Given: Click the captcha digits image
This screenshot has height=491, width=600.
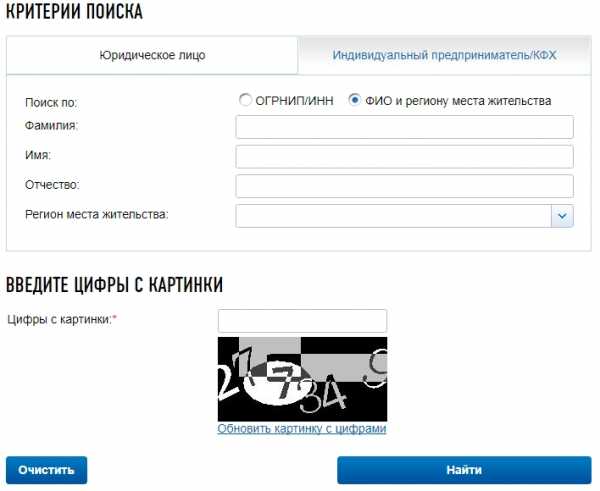Looking at the screenshot, I should 302,379.
